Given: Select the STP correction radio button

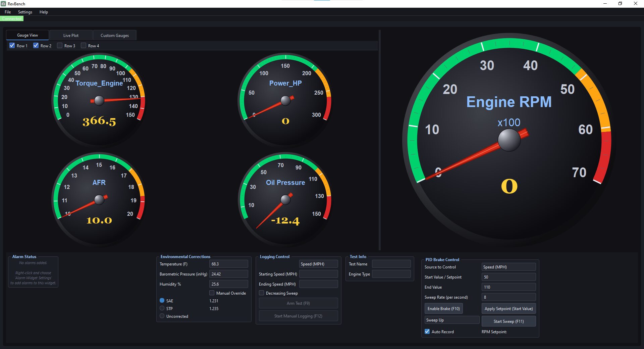Looking at the screenshot, I should [x=162, y=308].
